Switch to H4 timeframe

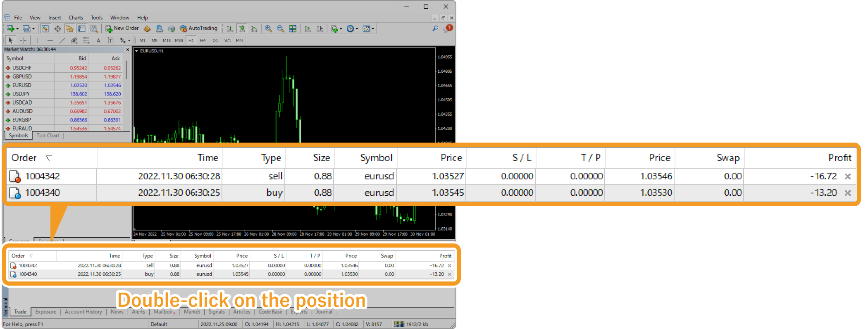[x=203, y=41]
